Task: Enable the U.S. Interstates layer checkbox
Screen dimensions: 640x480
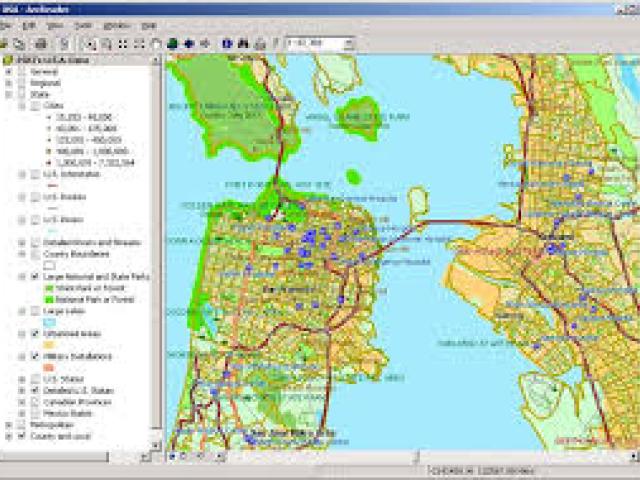Action: pos(35,174)
